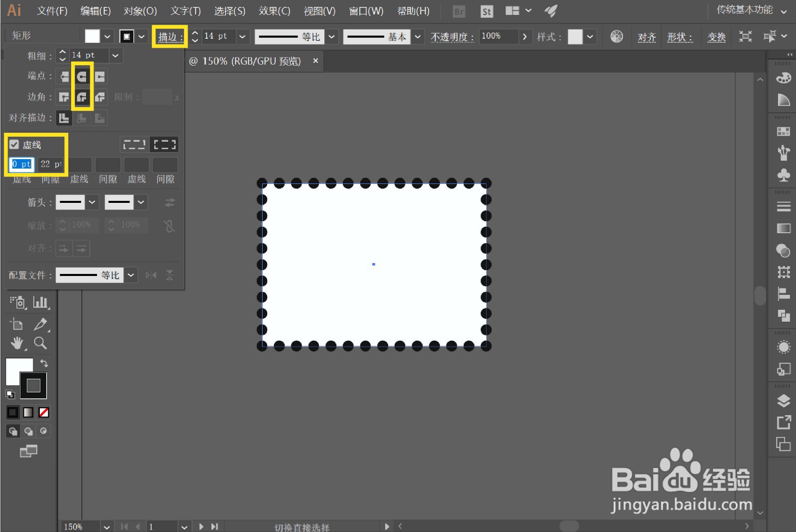Swap fill and stroke arrow icon
The width and height of the screenshot is (796, 532).
(44, 363)
